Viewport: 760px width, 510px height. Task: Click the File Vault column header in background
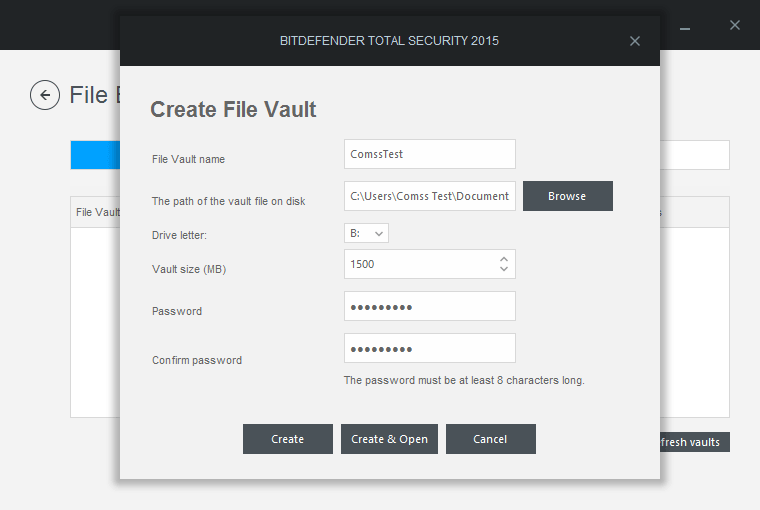pyautogui.click(x=97, y=212)
